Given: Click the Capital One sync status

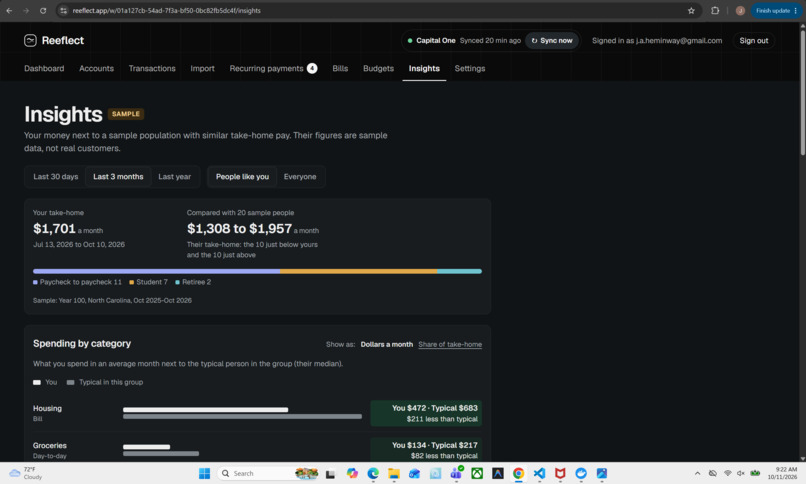Looking at the screenshot, I should point(464,41).
